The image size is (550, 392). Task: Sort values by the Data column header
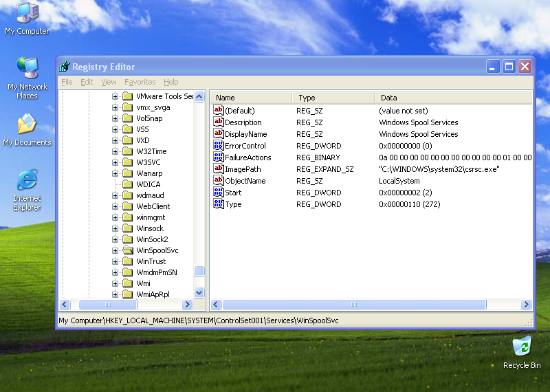[x=454, y=98]
